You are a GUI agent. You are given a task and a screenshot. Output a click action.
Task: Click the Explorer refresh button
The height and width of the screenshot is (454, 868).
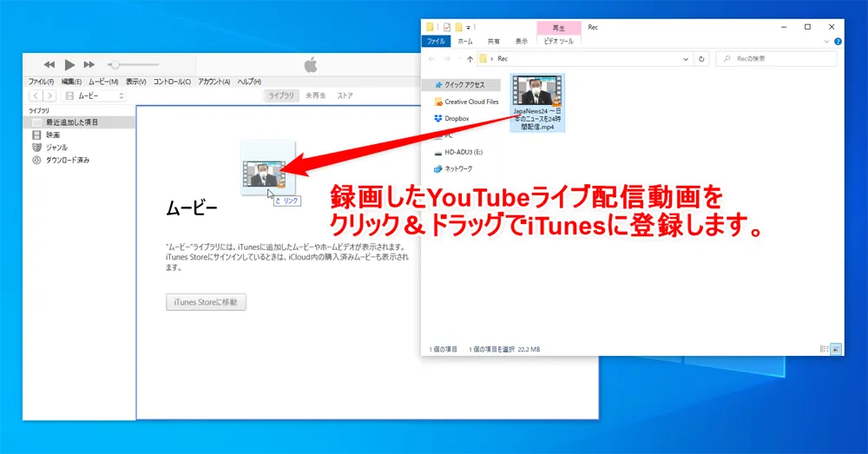[x=701, y=59]
